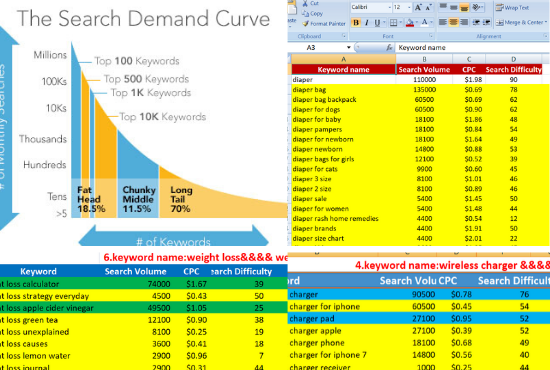Open the Calibri font name dropdown
The image size is (550, 370).
(x=390, y=7)
